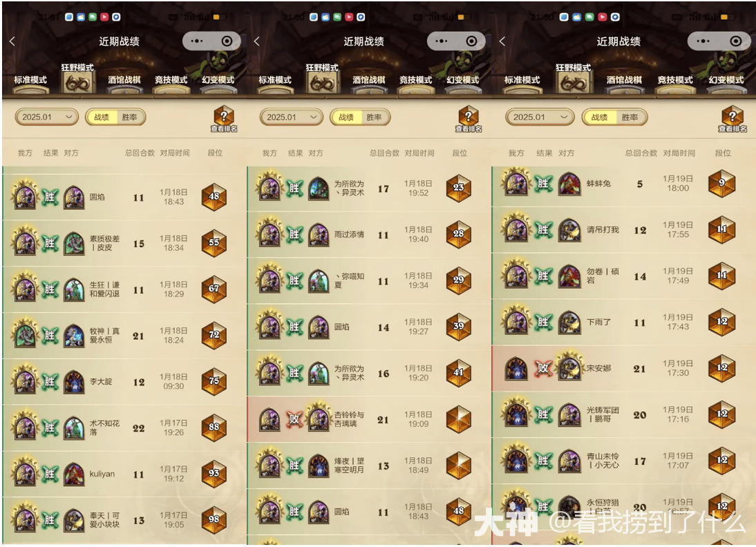The height and width of the screenshot is (547, 756).
Task: Select 幻变模式 tab in left panel
Action: tap(218, 81)
